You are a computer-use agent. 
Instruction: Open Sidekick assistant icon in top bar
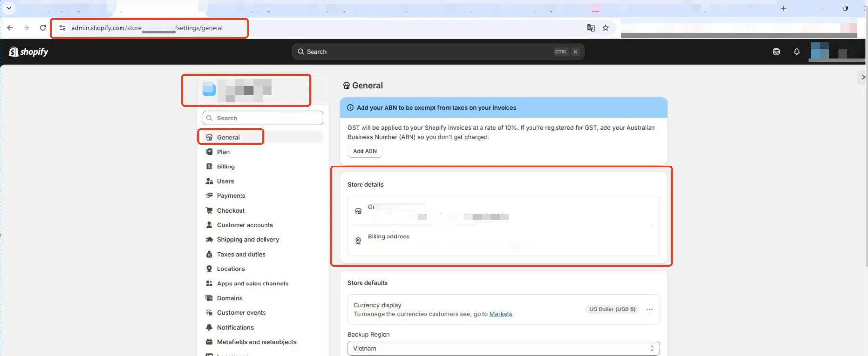[x=776, y=52]
